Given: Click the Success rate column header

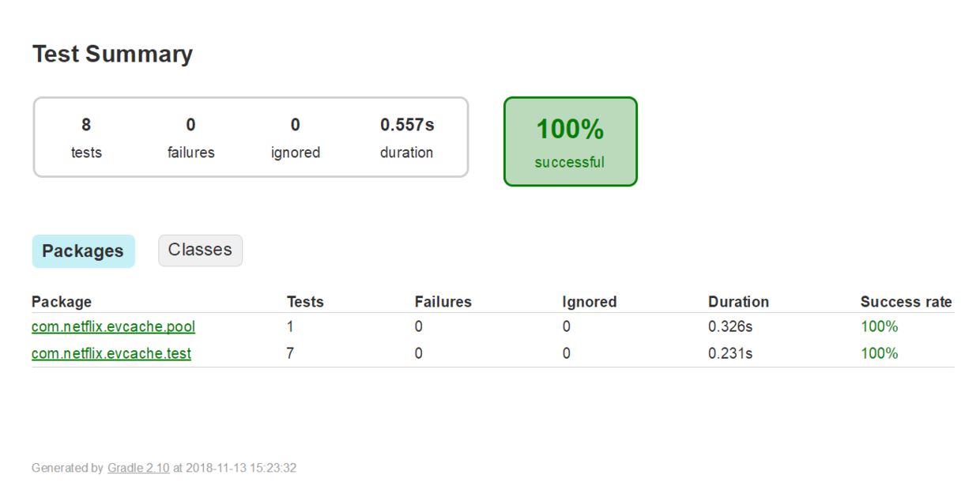Looking at the screenshot, I should [906, 302].
